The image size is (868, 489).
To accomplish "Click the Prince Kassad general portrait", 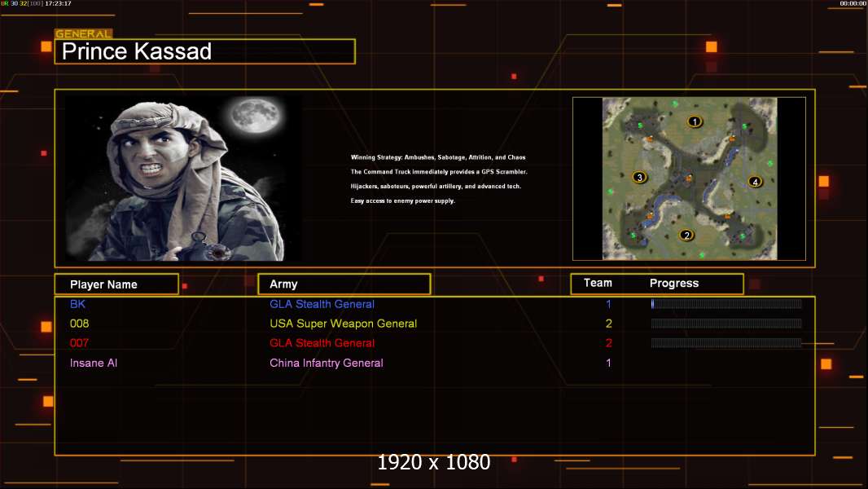I will (184, 178).
